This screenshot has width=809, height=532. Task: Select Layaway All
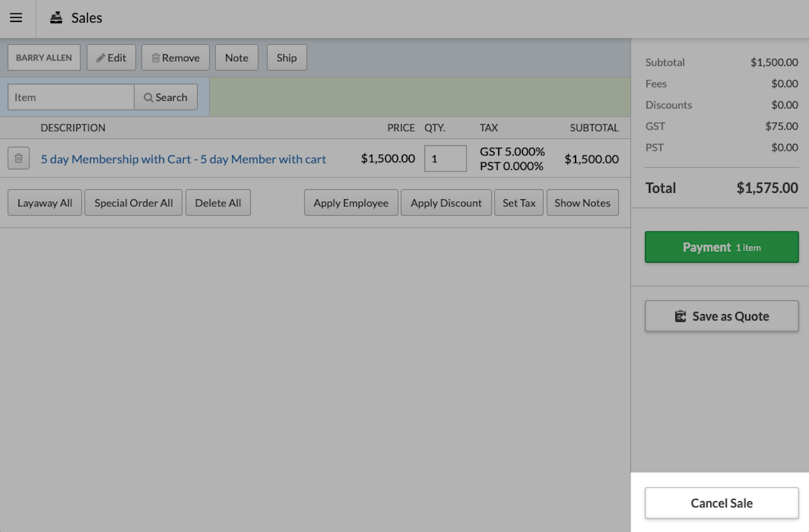click(44, 203)
